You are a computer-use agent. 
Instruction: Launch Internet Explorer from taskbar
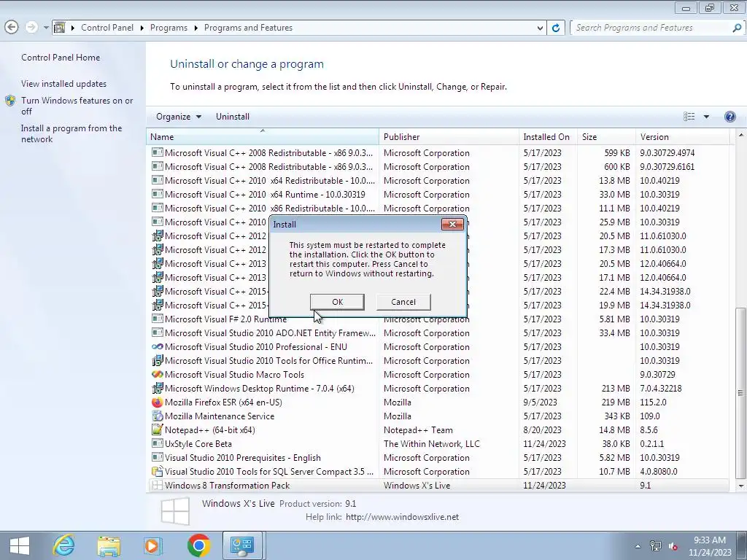pyautogui.click(x=63, y=545)
